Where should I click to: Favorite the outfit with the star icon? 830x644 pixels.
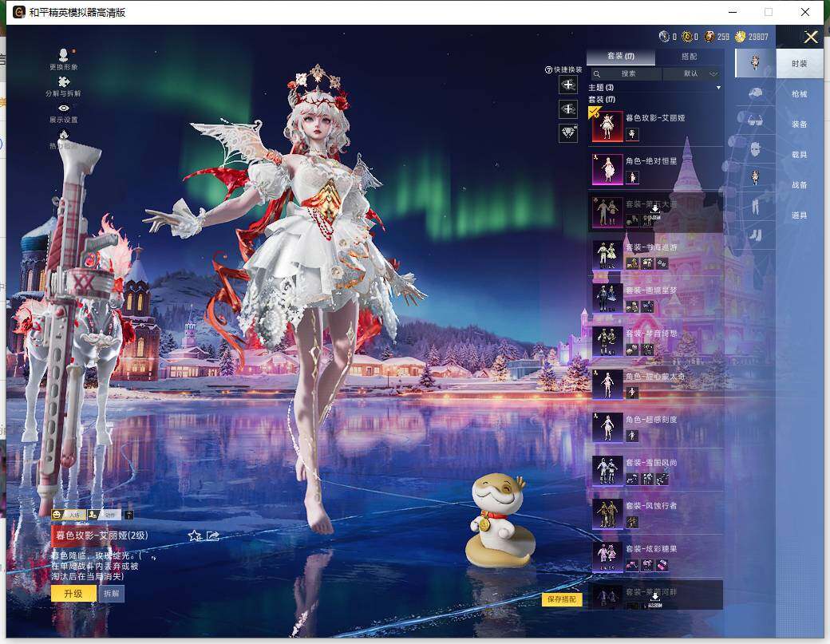[x=195, y=535]
